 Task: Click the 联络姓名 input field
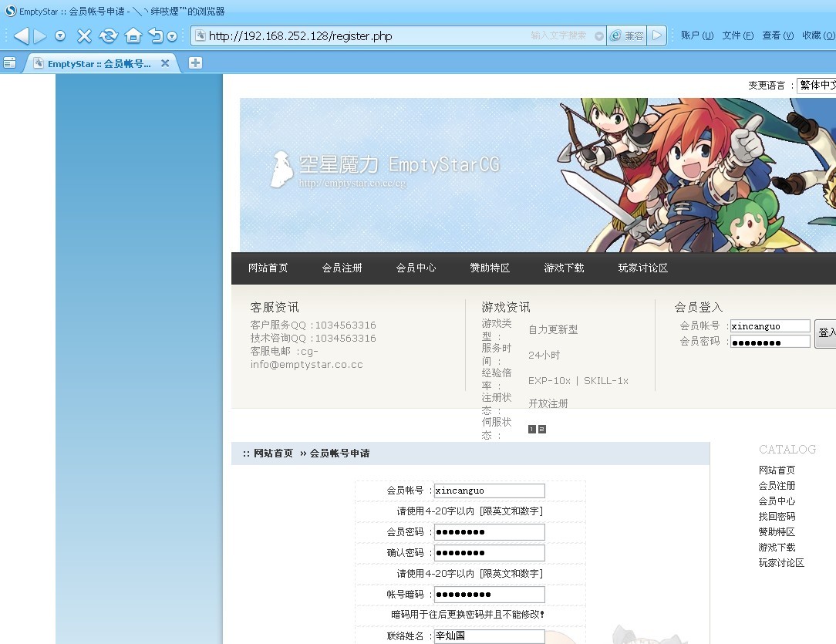tap(489, 636)
